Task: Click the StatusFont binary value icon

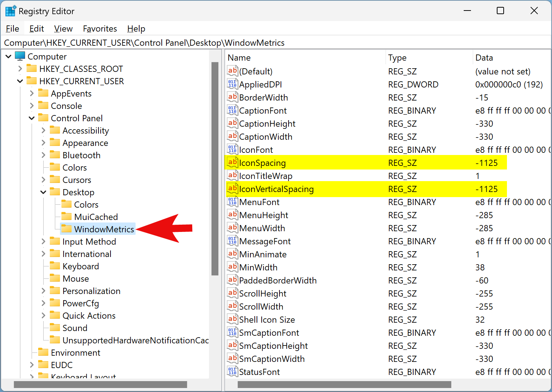Action: pyautogui.click(x=233, y=371)
